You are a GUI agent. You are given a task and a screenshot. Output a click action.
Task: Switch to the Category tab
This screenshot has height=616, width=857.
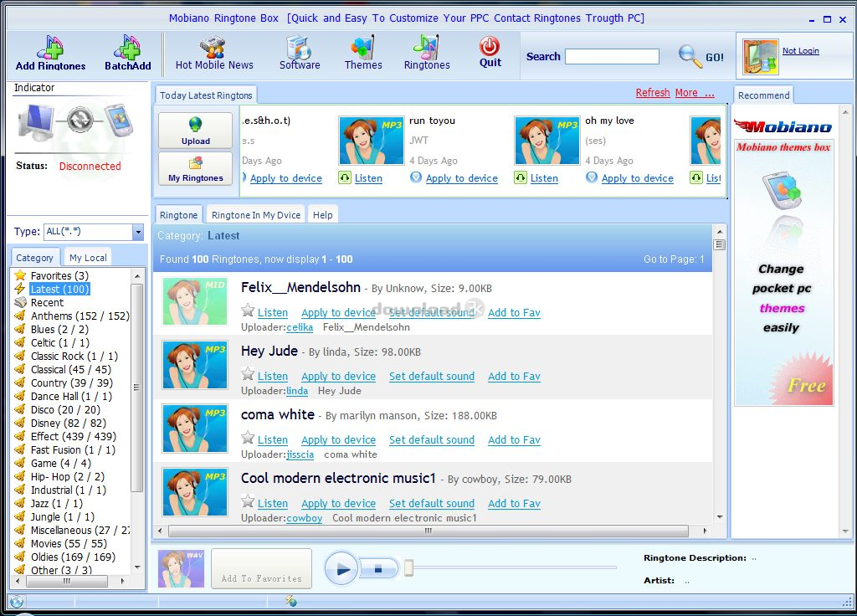[34, 258]
